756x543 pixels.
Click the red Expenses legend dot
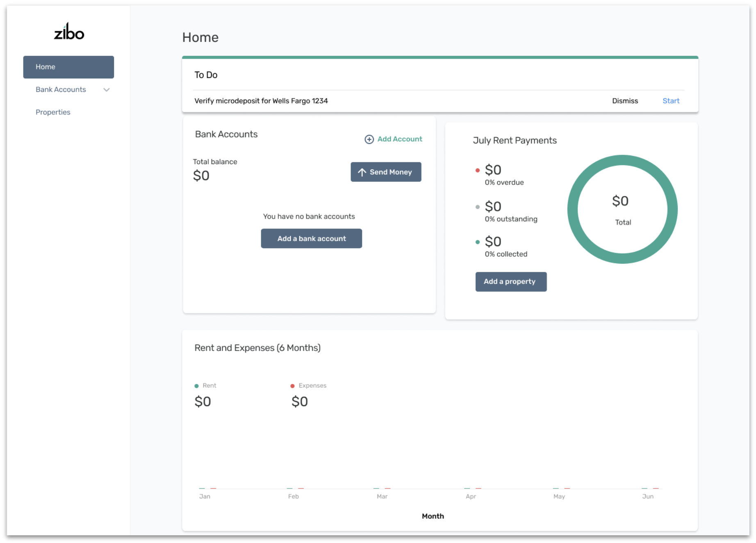tap(293, 386)
